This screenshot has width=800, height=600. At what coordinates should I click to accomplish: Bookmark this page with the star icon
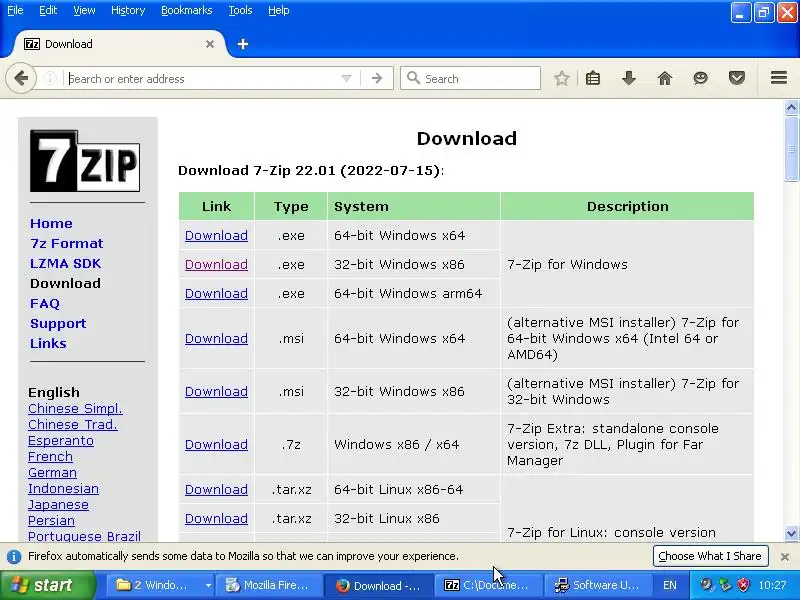562,78
